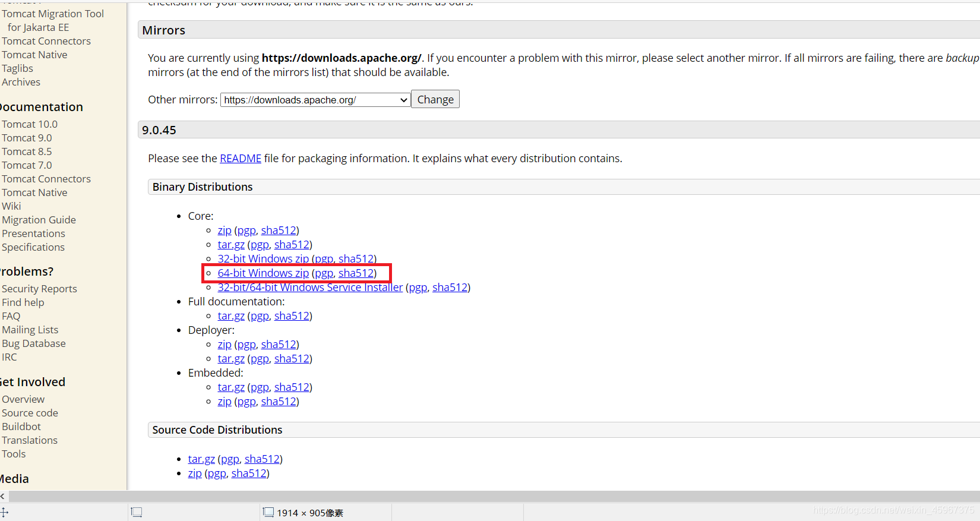Open Tomcat 9.0 documentation
The width and height of the screenshot is (980, 521).
point(27,138)
